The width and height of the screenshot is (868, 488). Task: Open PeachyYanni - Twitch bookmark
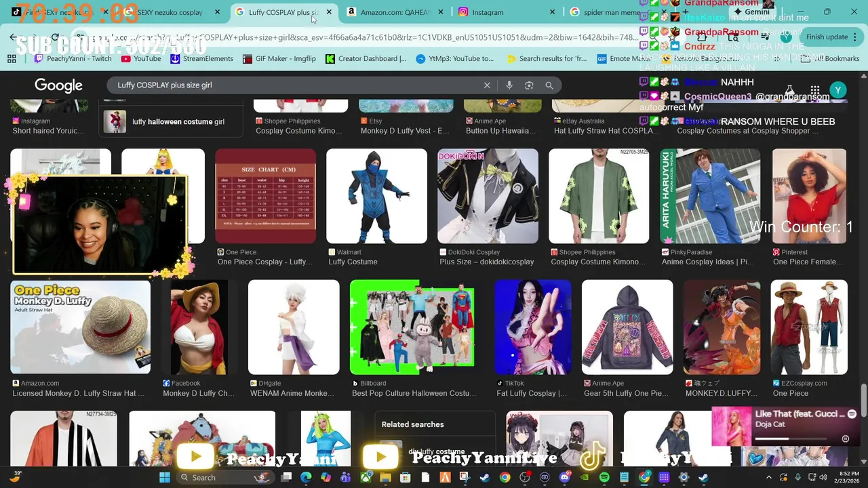(x=73, y=59)
